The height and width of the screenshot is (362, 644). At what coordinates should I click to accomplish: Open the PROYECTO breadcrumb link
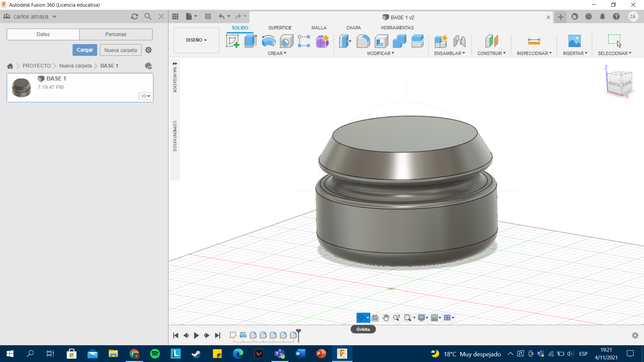tap(37, 66)
